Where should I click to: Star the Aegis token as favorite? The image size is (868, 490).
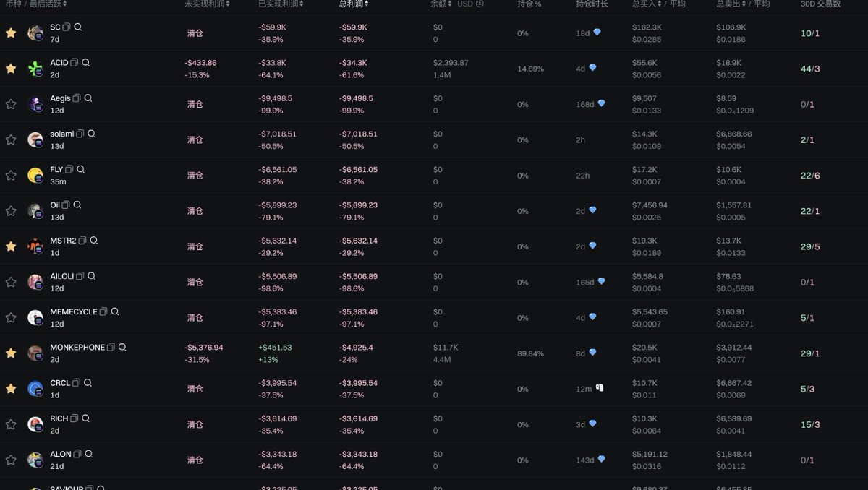11,104
